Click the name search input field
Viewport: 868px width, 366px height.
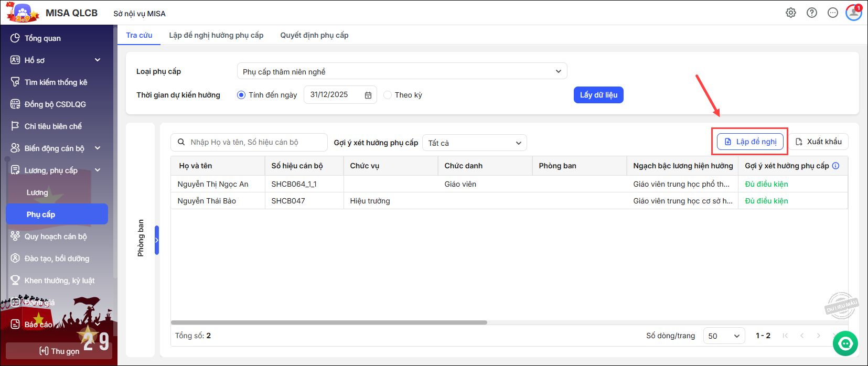click(x=254, y=142)
